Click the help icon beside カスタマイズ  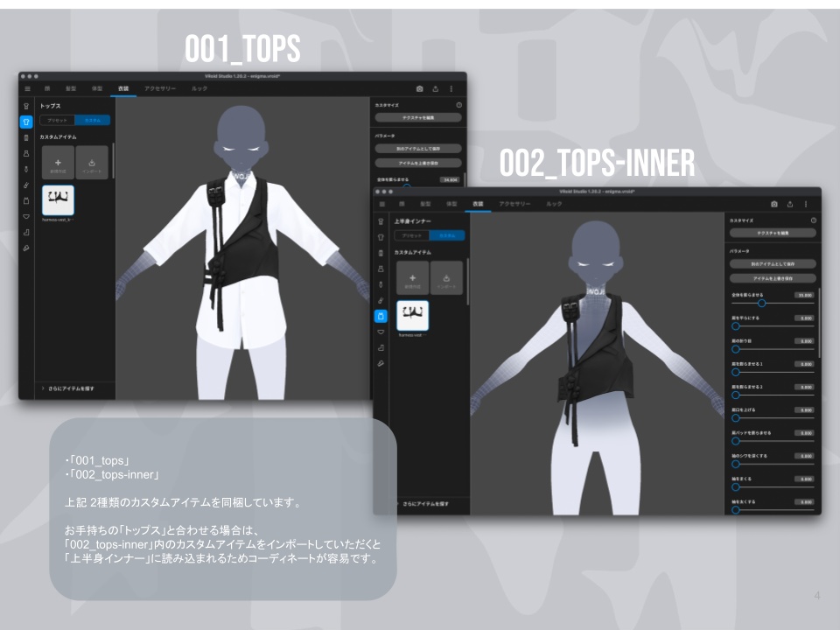[x=458, y=104]
